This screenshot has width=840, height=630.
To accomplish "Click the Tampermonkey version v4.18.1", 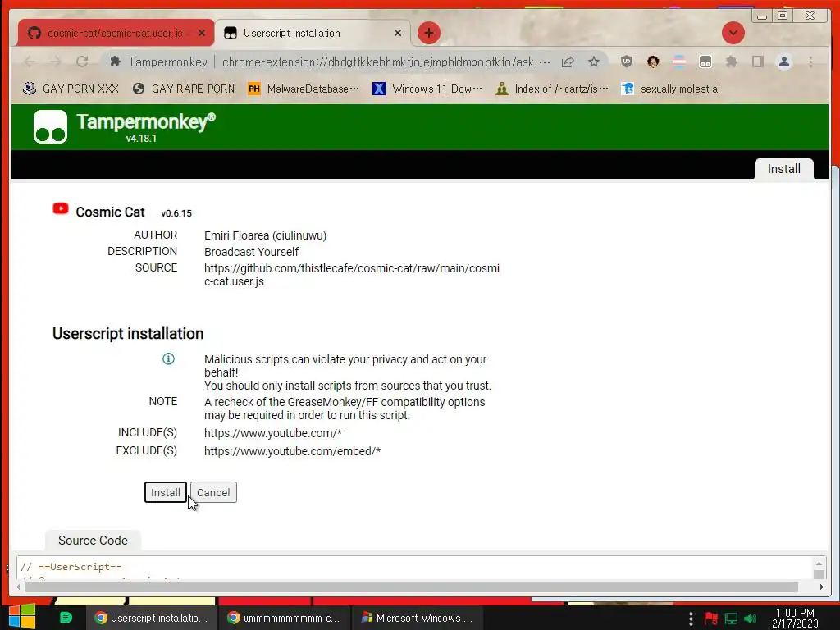I will coord(141,139).
